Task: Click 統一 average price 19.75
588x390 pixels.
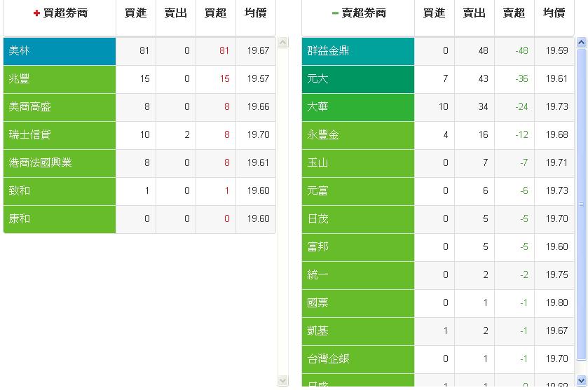Action: click(557, 274)
